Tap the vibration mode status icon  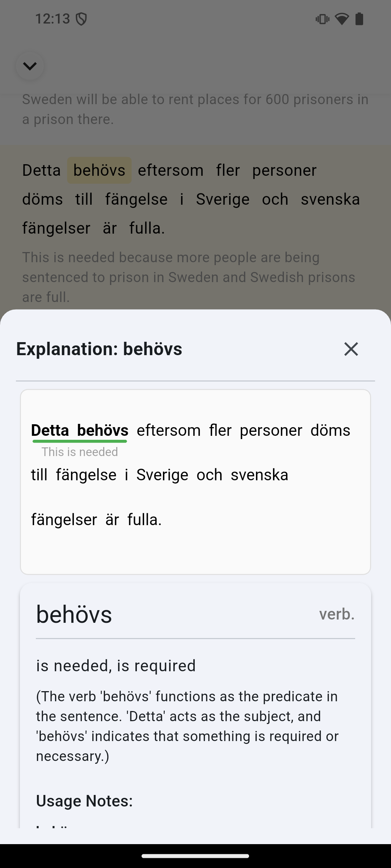click(321, 19)
